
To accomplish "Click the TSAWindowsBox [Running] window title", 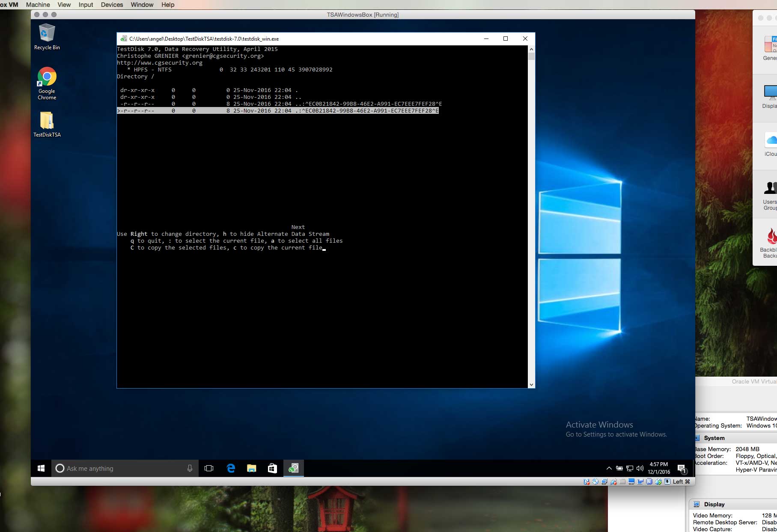I will click(363, 15).
